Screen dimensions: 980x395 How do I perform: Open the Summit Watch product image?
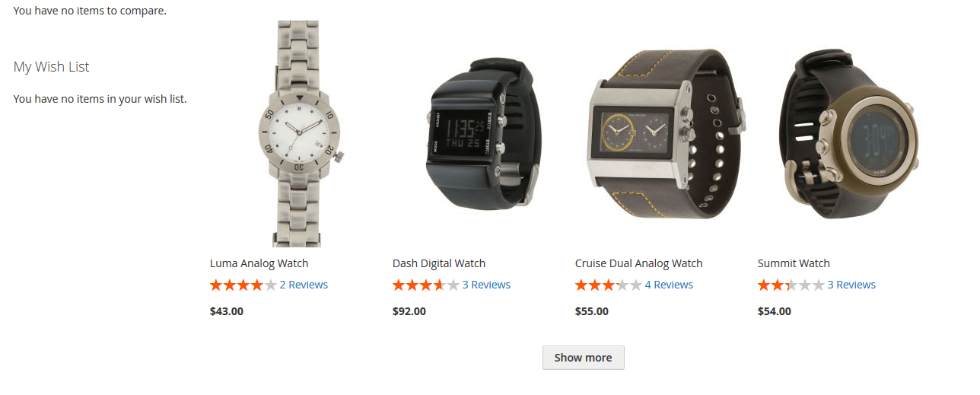click(848, 134)
